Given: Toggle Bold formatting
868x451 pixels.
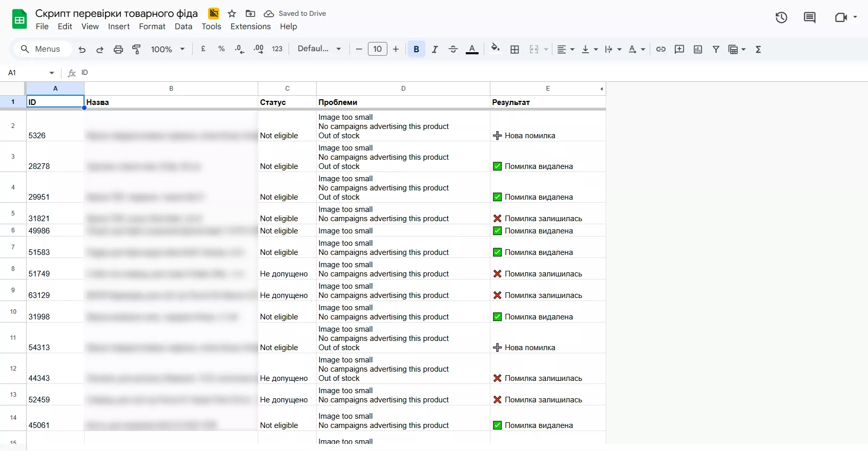Looking at the screenshot, I should (x=416, y=50).
